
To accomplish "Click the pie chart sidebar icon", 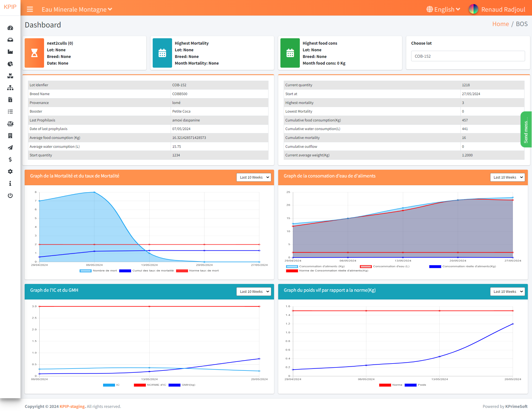I will 10,64.
